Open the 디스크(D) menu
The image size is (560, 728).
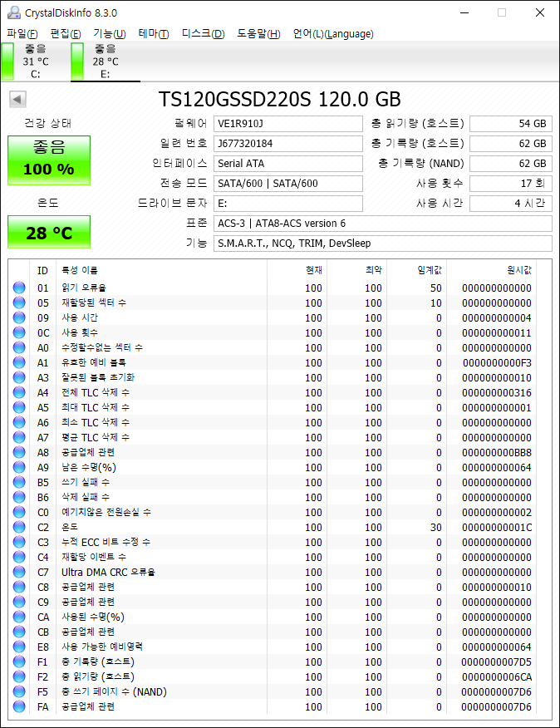click(x=203, y=34)
